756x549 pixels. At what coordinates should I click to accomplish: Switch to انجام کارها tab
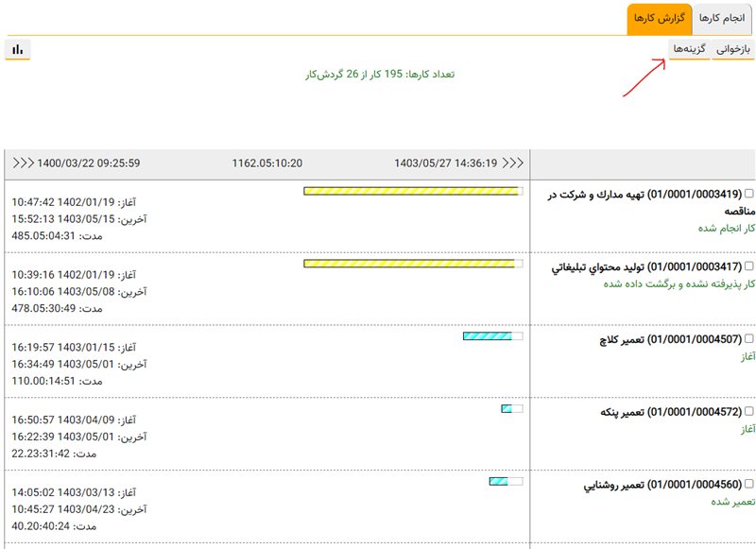(x=723, y=19)
